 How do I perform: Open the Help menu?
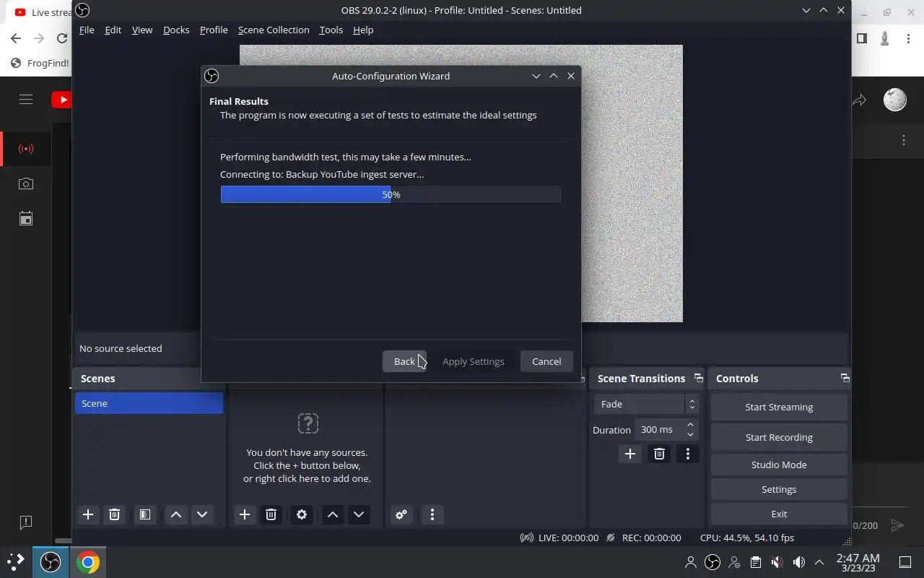pos(363,30)
